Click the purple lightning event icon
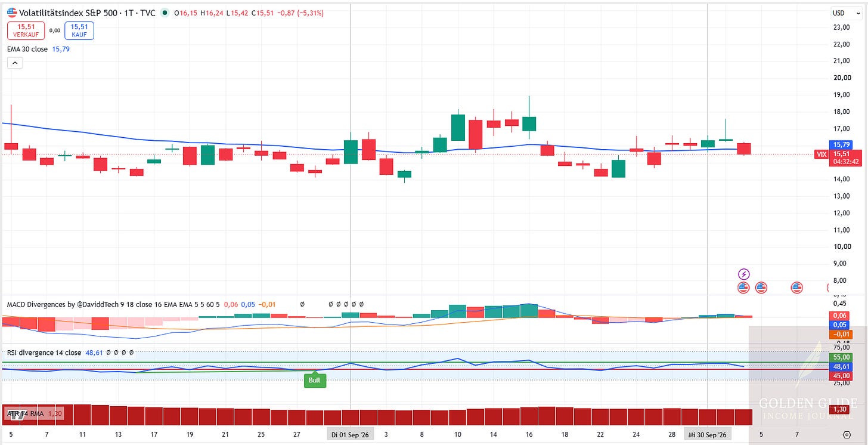868x445 pixels. tap(743, 274)
